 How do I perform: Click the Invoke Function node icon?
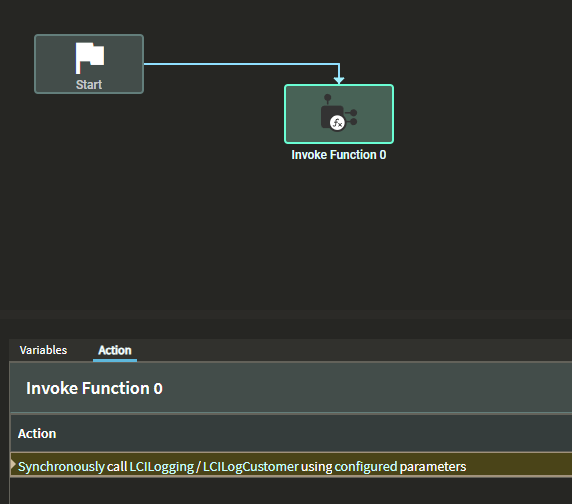[x=339, y=112]
